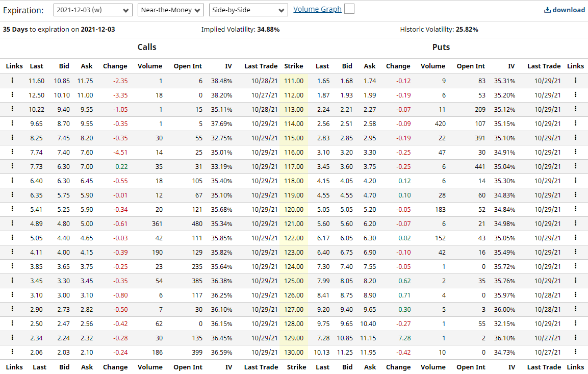Screen dimensions: 588x374
Task: Sort the table by the Strike column header
Action: (294, 66)
